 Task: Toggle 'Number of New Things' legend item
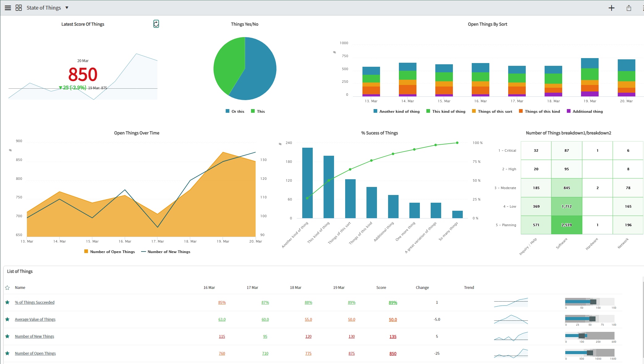(x=166, y=252)
